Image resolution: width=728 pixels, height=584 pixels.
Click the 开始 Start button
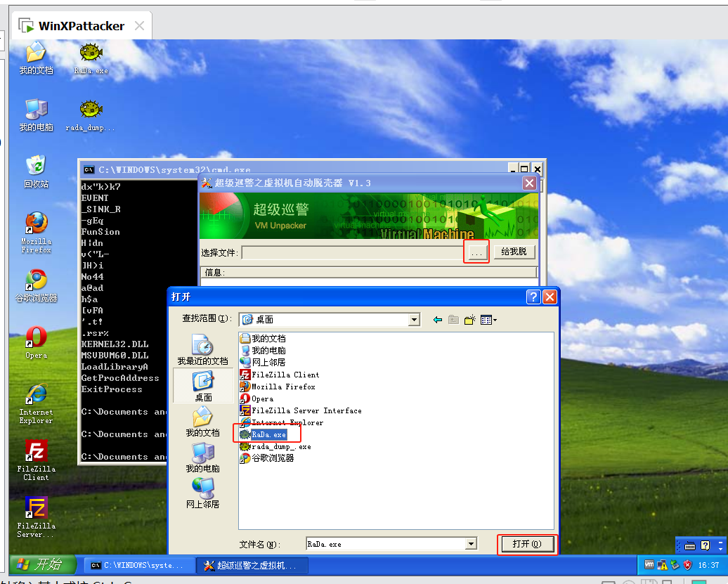coord(41,564)
